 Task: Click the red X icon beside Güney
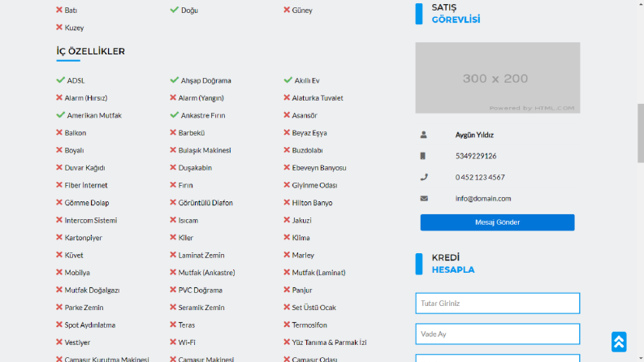point(287,10)
